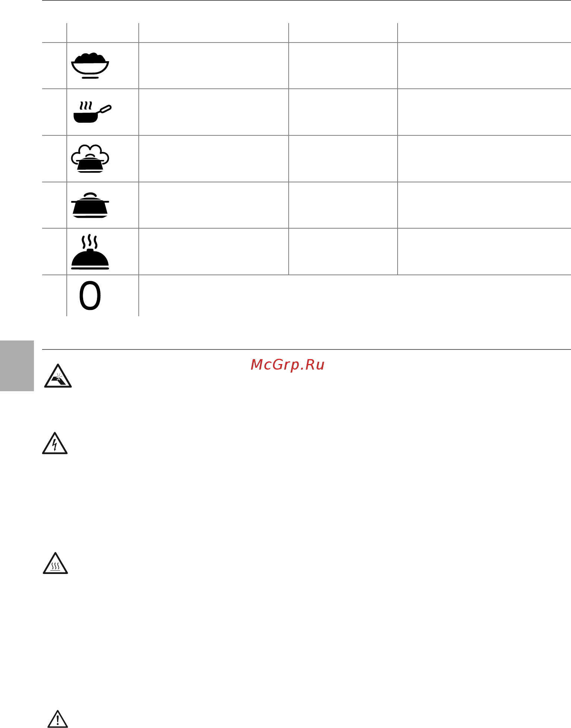Click the steaming cloche keep-warm icon
Screen dimensions: 571x728
click(x=90, y=252)
